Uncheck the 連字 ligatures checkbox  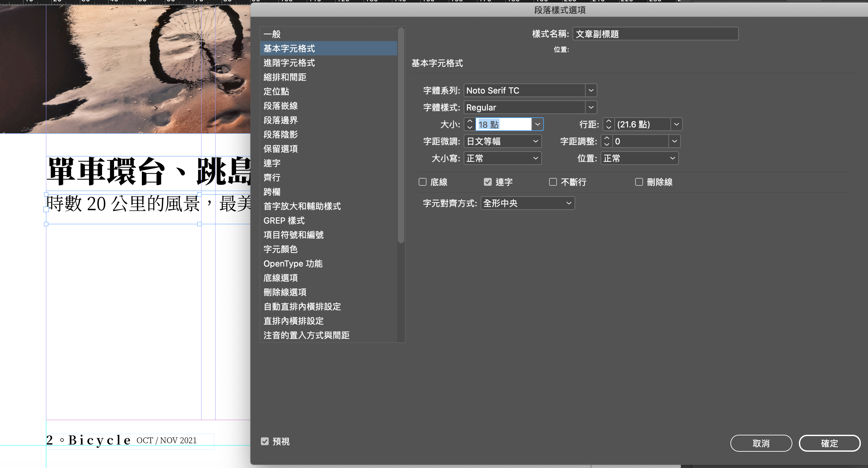[x=487, y=182]
